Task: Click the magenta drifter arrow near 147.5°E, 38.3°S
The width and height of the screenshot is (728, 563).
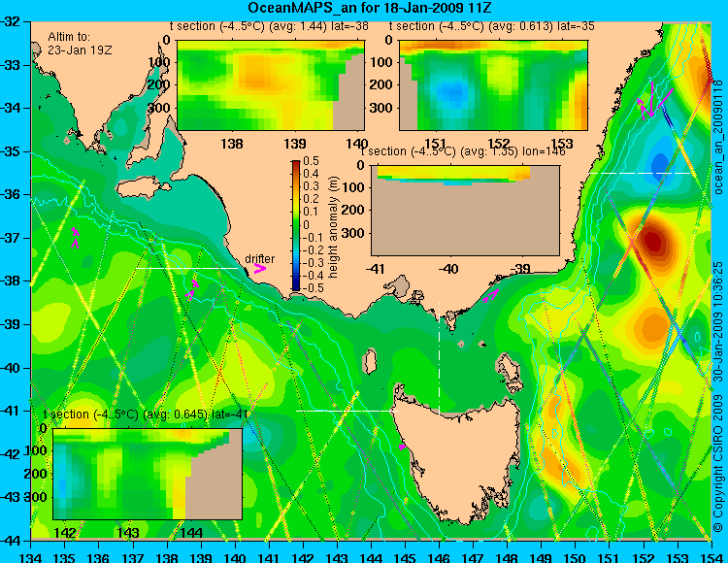Action: (x=491, y=295)
